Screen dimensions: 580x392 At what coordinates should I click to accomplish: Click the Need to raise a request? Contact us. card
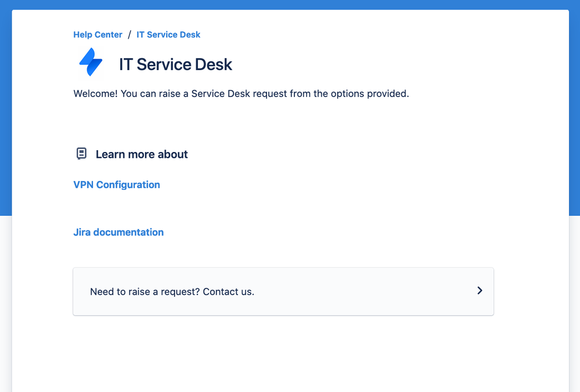(283, 292)
